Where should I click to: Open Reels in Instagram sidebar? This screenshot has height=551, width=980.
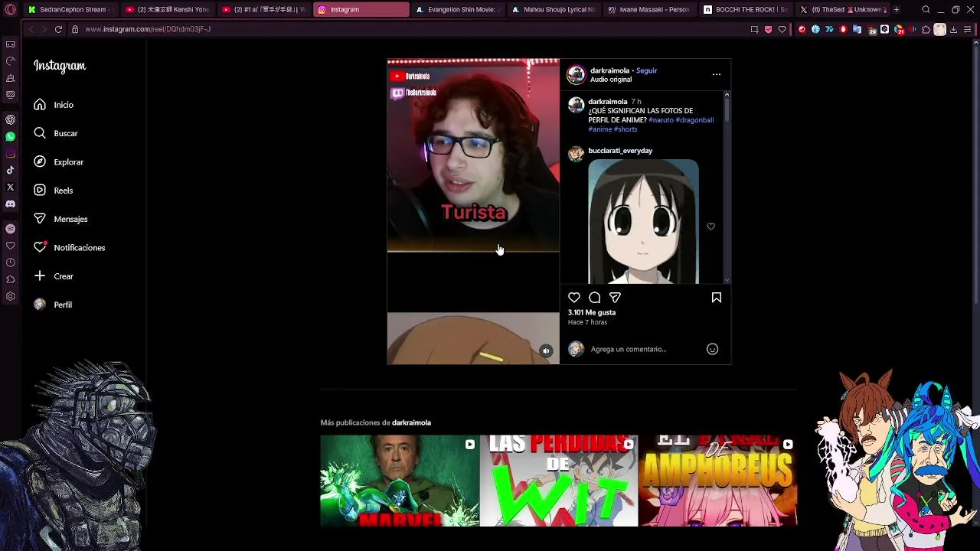pos(53,191)
